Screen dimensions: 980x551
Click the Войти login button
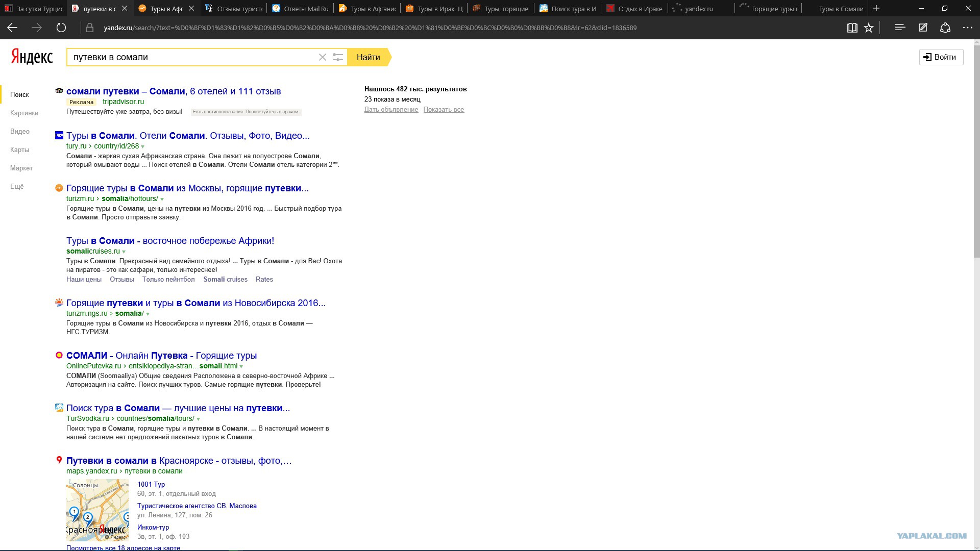pos(941,57)
